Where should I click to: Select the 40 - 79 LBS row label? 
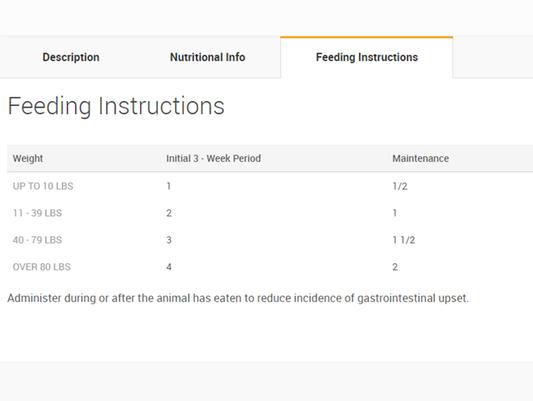(37, 240)
